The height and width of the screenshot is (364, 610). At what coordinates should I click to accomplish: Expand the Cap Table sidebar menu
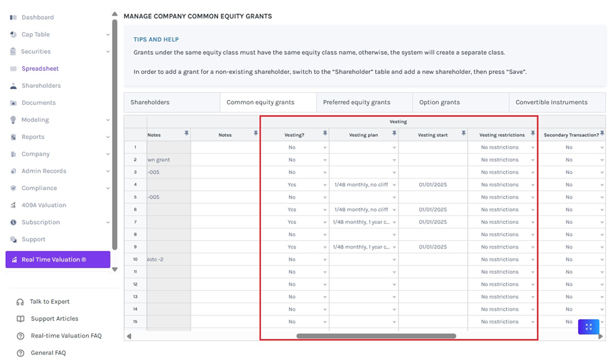click(x=108, y=34)
